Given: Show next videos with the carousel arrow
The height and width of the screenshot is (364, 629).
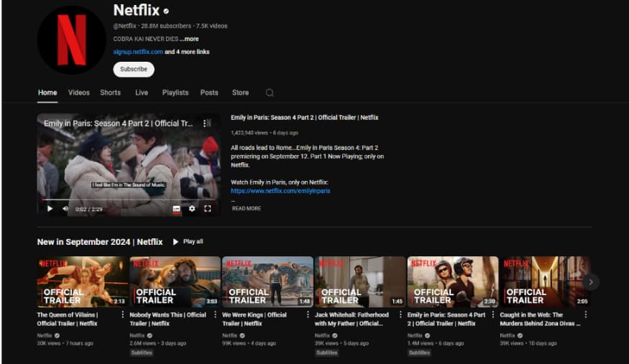Looking at the screenshot, I should 590,282.
